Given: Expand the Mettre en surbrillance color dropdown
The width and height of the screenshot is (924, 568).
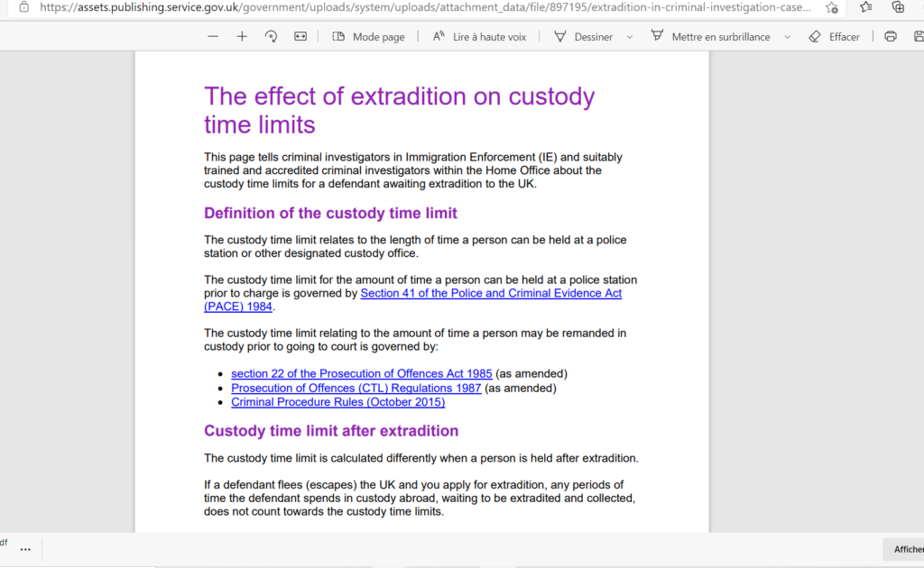Looking at the screenshot, I should (x=787, y=37).
